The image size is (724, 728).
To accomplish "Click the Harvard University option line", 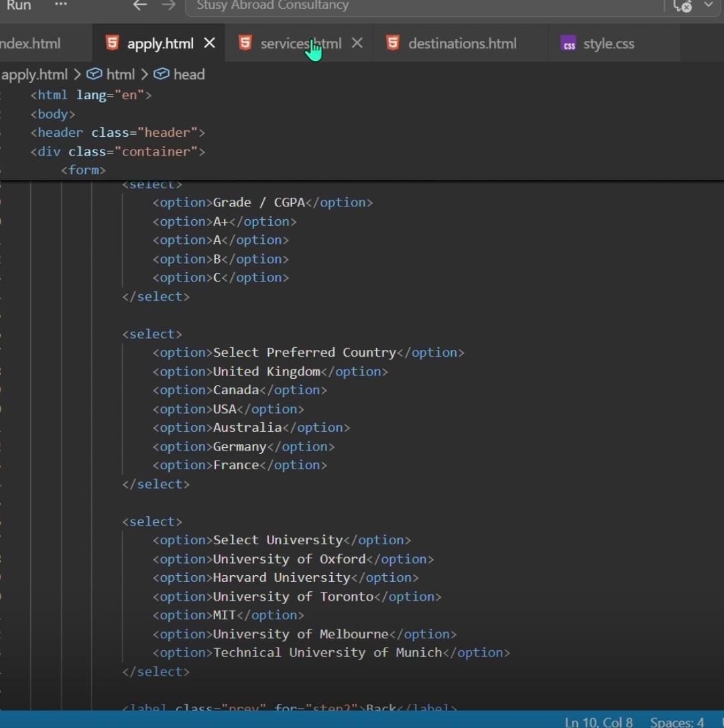I will [286, 578].
